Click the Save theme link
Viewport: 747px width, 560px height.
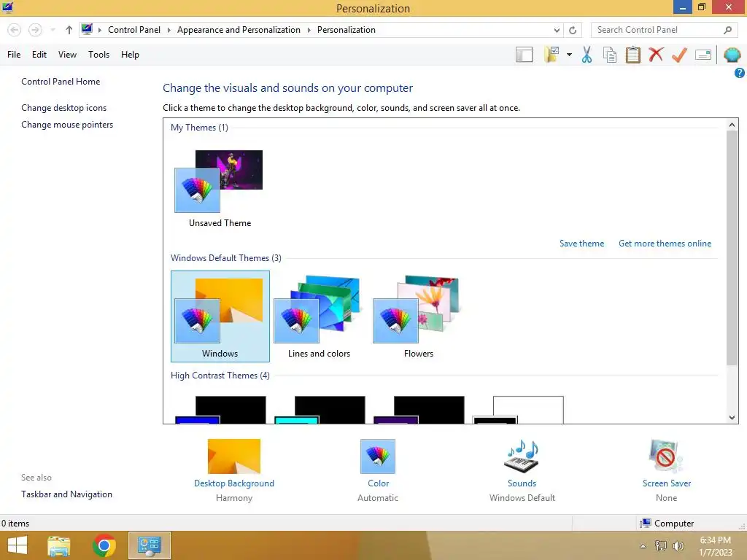pos(581,244)
